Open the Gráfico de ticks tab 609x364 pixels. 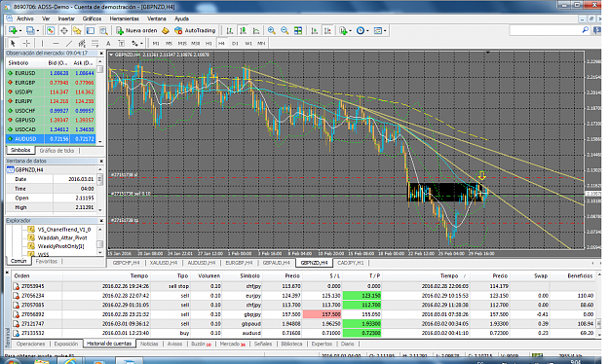point(57,151)
